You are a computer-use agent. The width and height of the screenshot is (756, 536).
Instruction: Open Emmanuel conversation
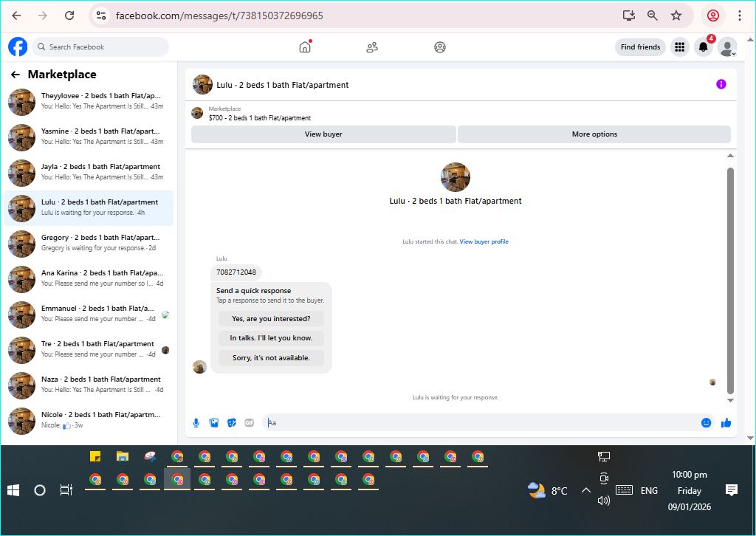pyautogui.click(x=89, y=315)
